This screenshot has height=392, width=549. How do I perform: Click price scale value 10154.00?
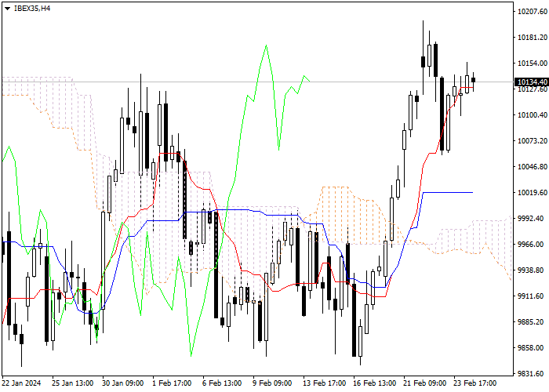tap(533, 64)
